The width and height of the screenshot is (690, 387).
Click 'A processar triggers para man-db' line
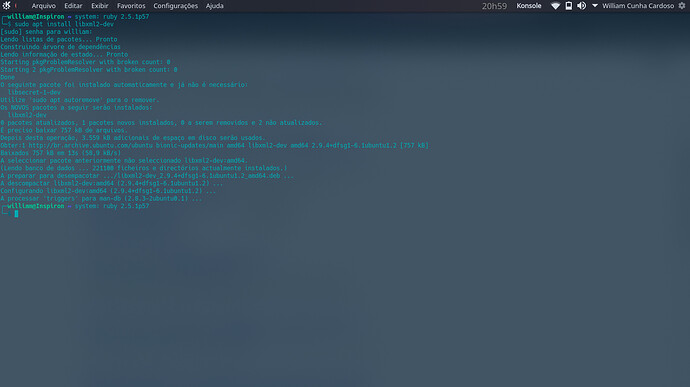[x=101, y=198]
